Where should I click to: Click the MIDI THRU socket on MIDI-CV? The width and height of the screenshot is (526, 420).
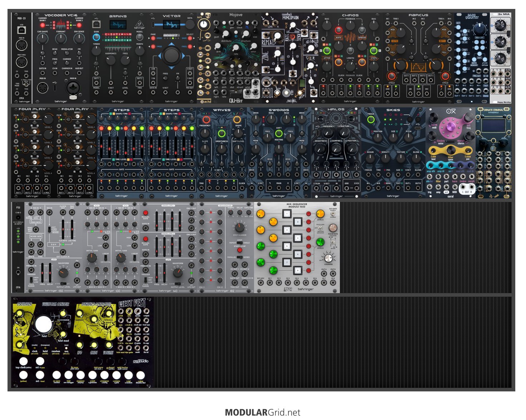tap(21, 61)
